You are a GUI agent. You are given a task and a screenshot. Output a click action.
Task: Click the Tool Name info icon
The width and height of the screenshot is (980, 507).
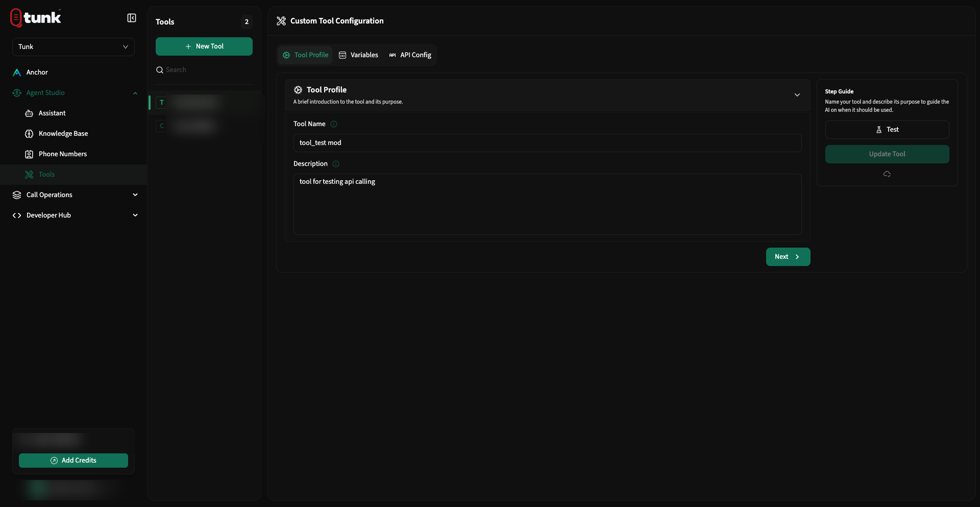click(334, 124)
